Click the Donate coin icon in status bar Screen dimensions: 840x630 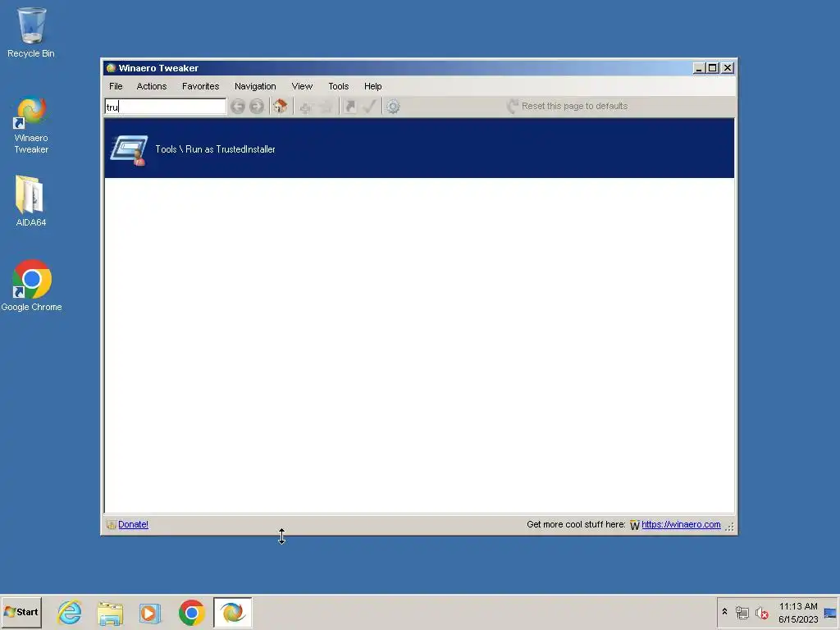coord(111,524)
